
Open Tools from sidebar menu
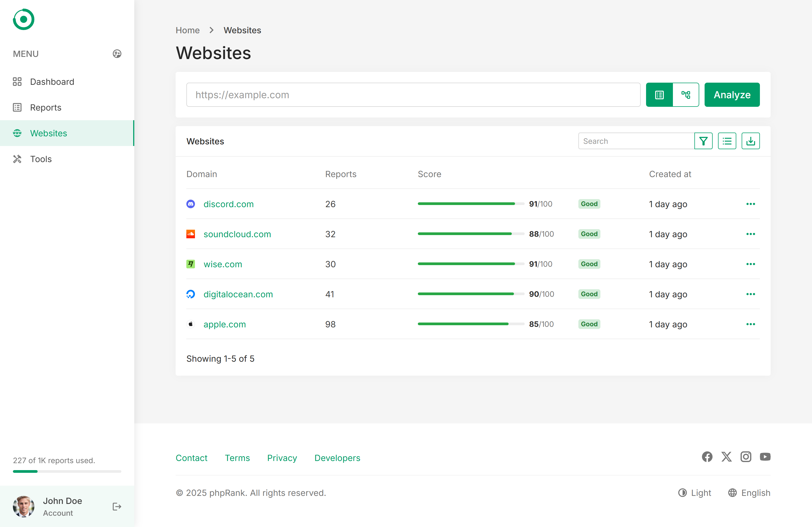(41, 159)
